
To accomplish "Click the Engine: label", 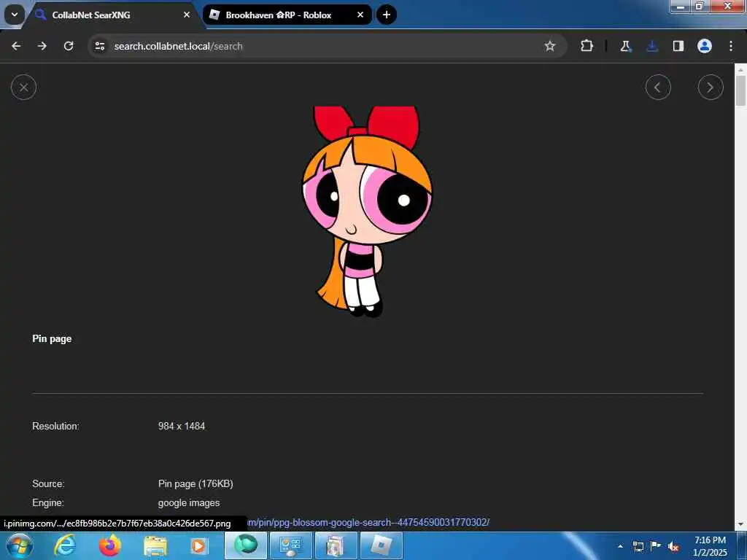I will pos(47,503).
